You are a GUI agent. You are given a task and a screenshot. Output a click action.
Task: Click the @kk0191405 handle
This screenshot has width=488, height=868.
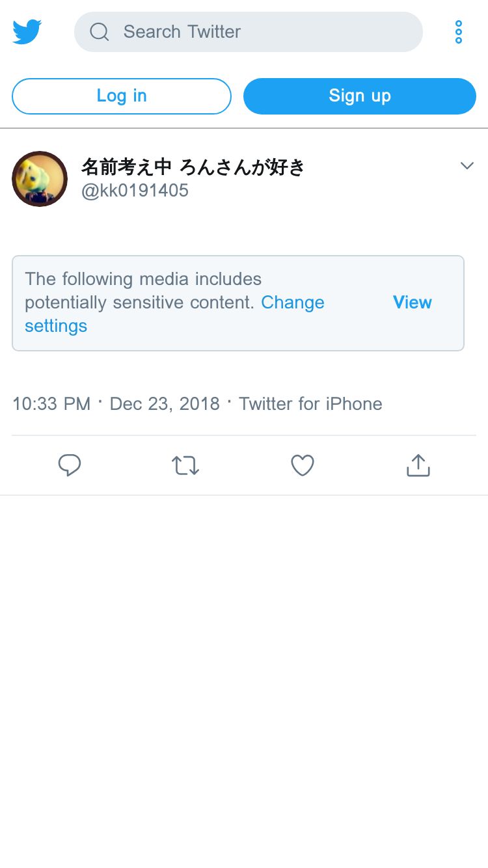[135, 191]
